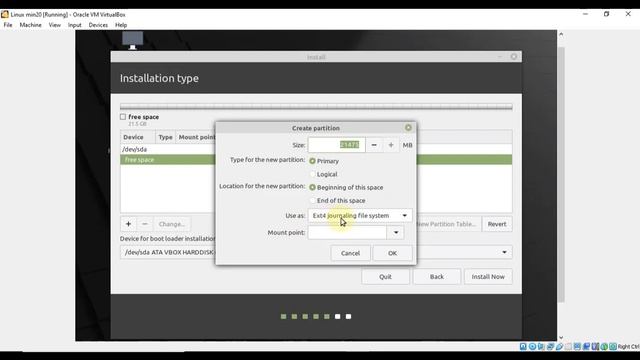Select the /dev/sda device row

click(167, 149)
